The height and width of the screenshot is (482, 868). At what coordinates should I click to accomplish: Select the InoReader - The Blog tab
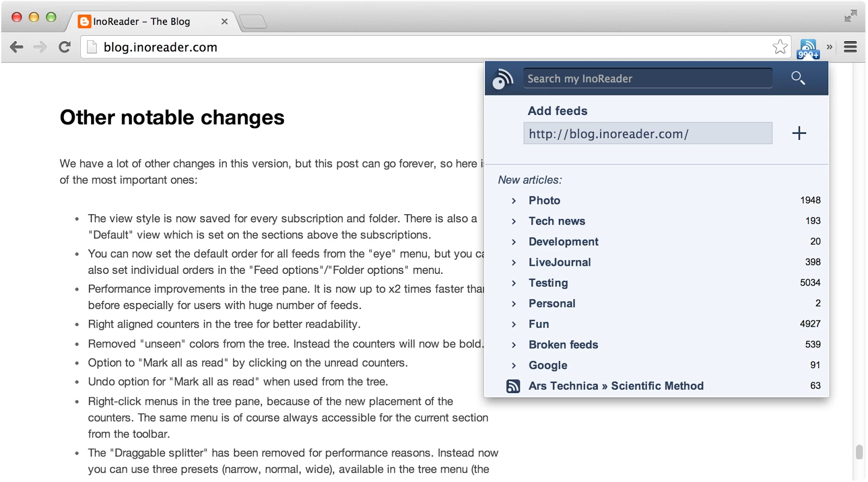[x=151, y=22]
